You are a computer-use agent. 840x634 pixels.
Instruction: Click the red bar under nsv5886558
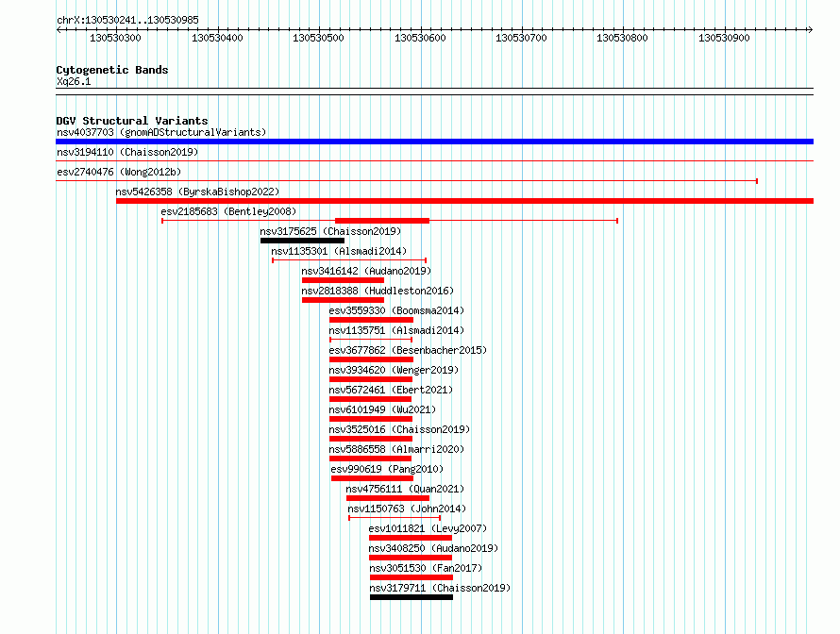(370, 459)
